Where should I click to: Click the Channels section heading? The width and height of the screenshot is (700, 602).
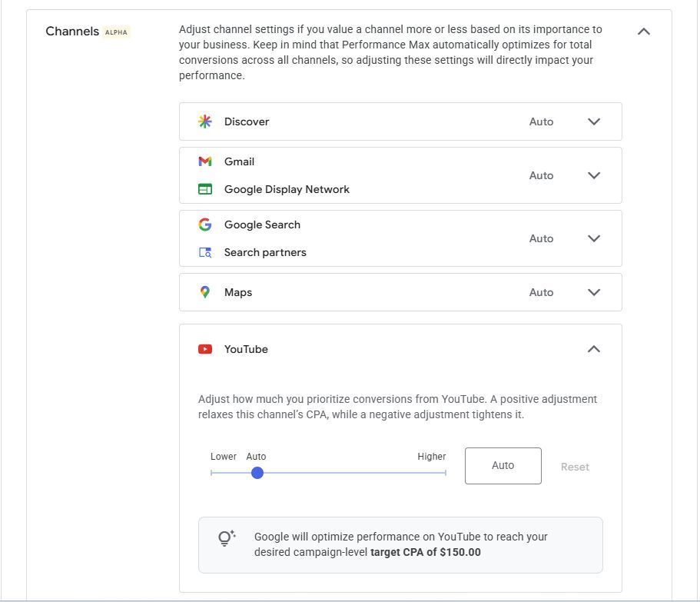pyautogui.click(x=72, y=32)
